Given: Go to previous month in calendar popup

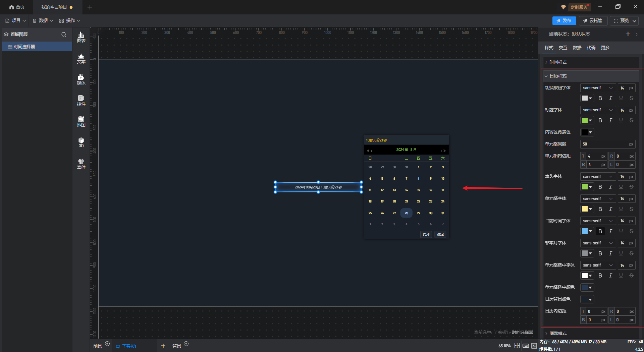Looking at the screenshot, I should tap(371, 151).
